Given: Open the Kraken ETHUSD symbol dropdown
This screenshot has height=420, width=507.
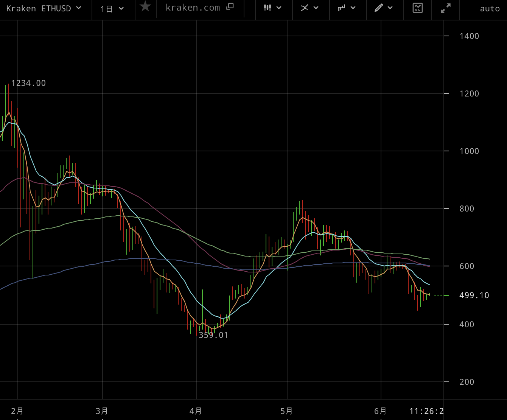Looking at the screenshot, I should [44, 8].
